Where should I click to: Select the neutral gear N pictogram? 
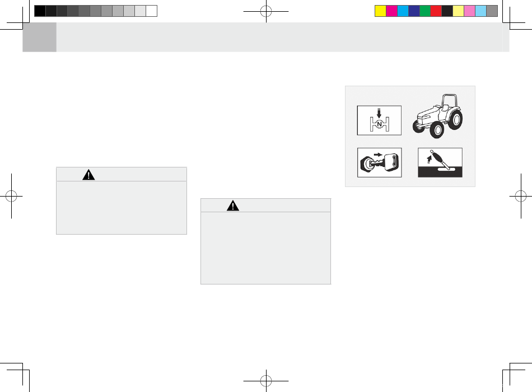[379, 120]
